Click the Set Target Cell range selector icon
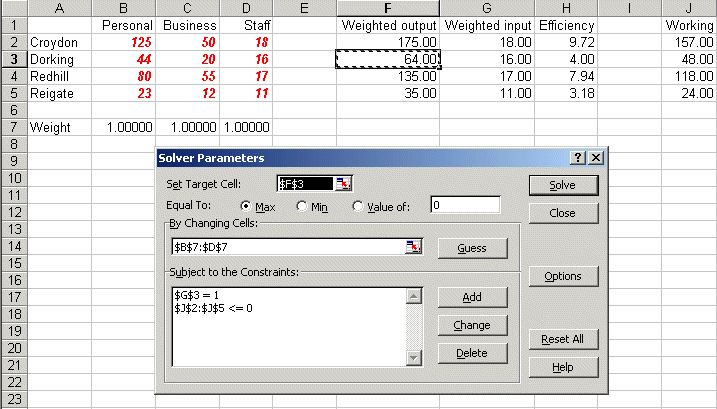 [x=344, y=183]
